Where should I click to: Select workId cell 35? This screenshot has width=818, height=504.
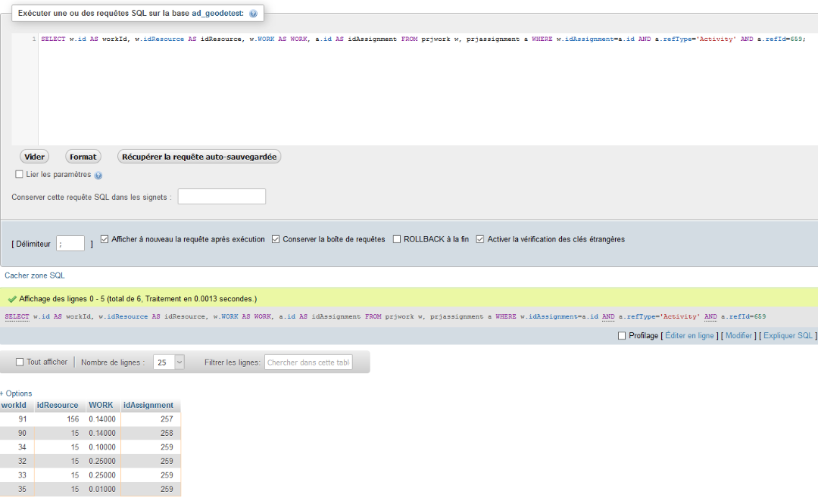(17, 489)
